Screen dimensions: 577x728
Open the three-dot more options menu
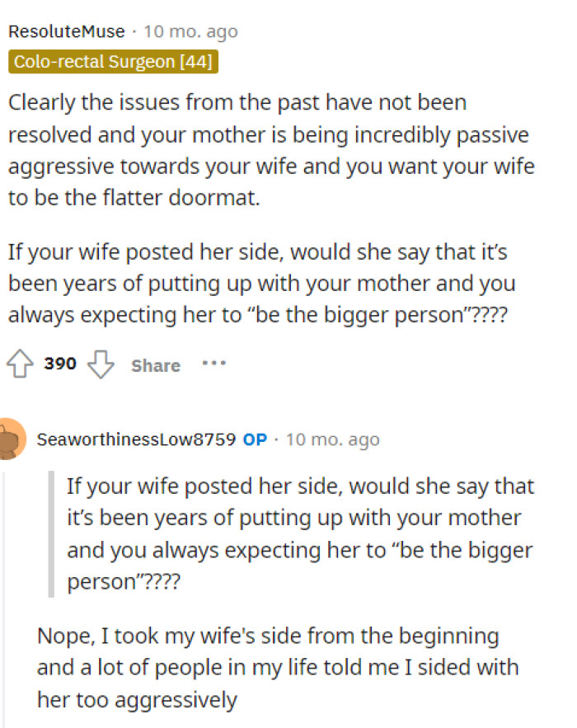tap(213, 363)
